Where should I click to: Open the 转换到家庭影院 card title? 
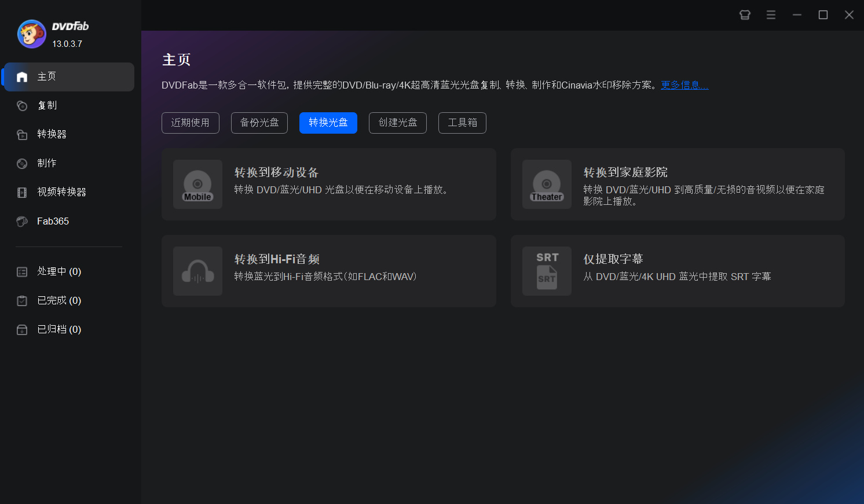click(625, 172)
